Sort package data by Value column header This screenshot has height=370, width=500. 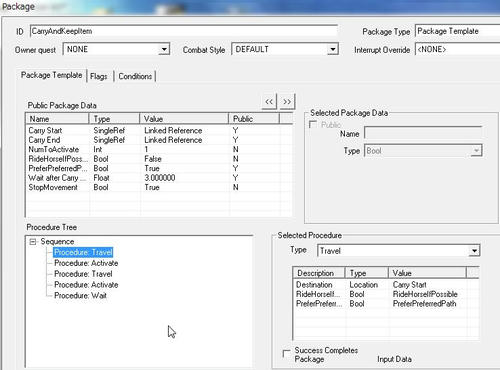point(184,119)
